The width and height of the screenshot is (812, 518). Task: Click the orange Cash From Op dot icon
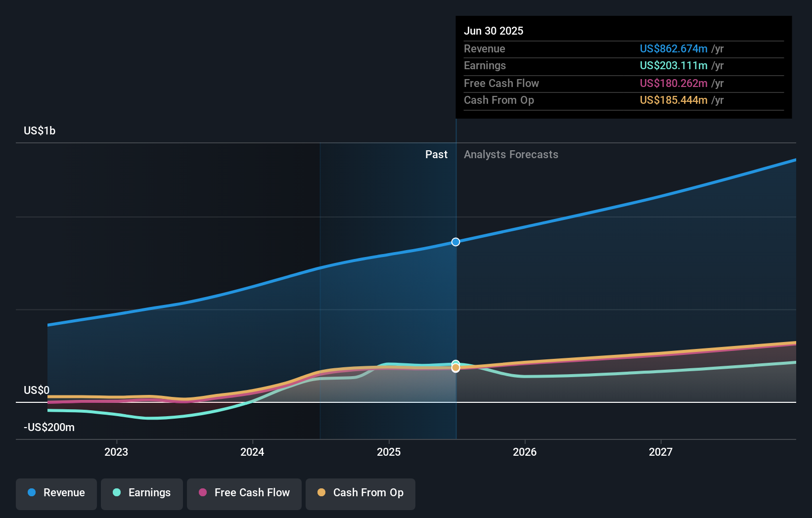pos(323,493)
